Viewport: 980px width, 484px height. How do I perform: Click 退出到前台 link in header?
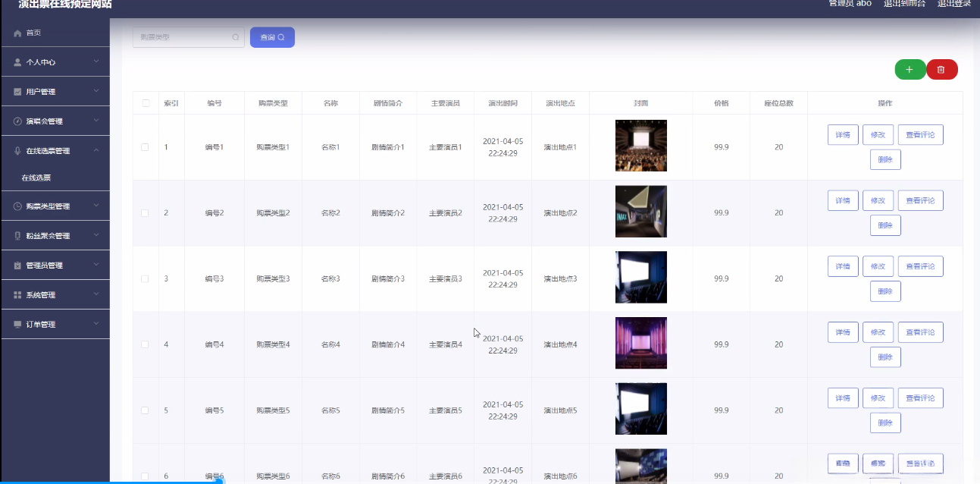click(x=904, y=4)
